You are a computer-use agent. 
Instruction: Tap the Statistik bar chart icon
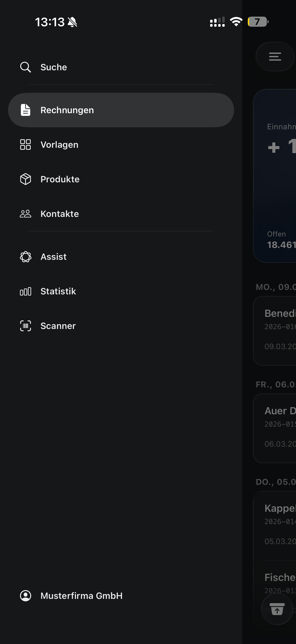tap(26, 291)
